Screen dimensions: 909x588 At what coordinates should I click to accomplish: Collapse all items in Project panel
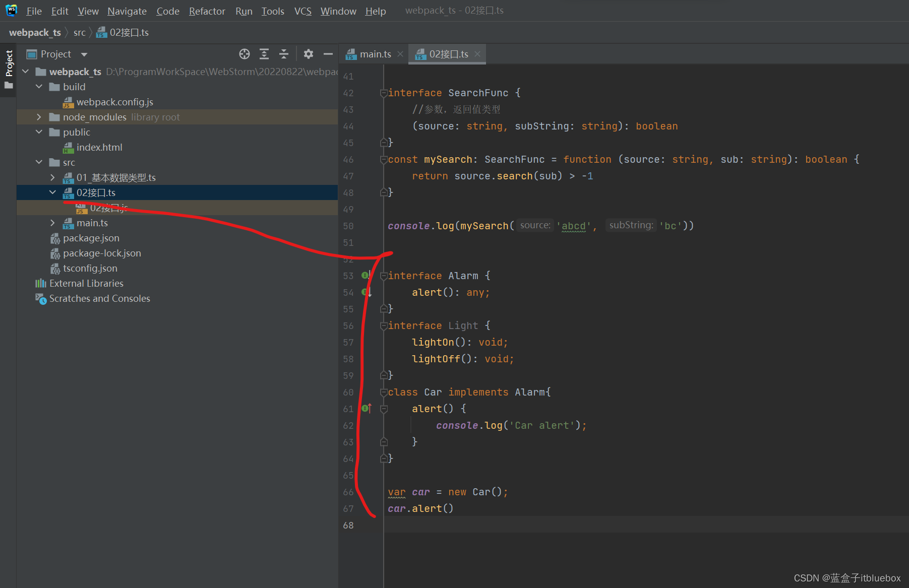[284, 54]
